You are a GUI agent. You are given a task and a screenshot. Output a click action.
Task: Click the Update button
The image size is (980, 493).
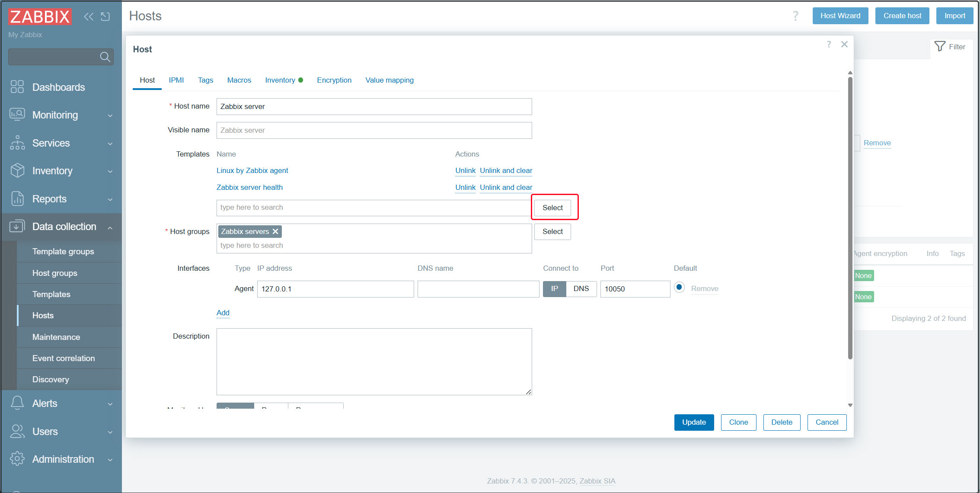[694, 422]
